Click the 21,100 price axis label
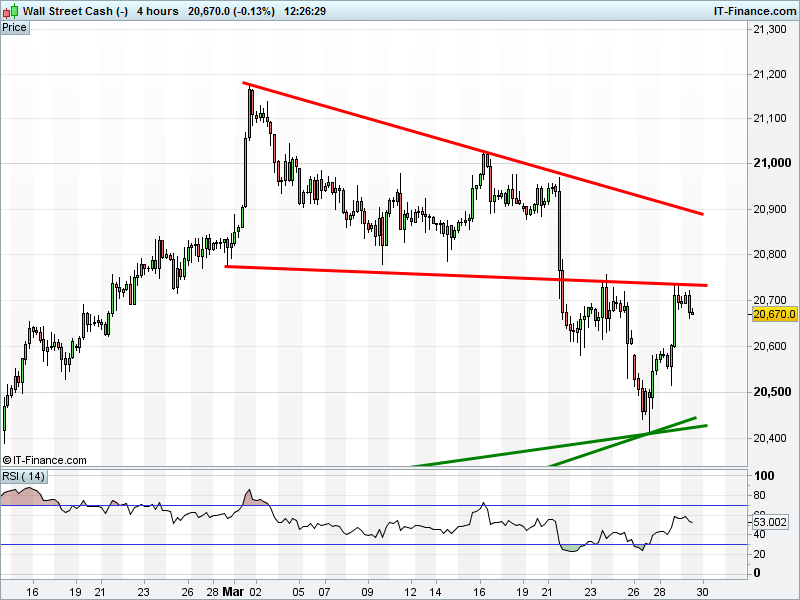The height and width of the screenshot is (600, 800). click(x=770, y=118)
